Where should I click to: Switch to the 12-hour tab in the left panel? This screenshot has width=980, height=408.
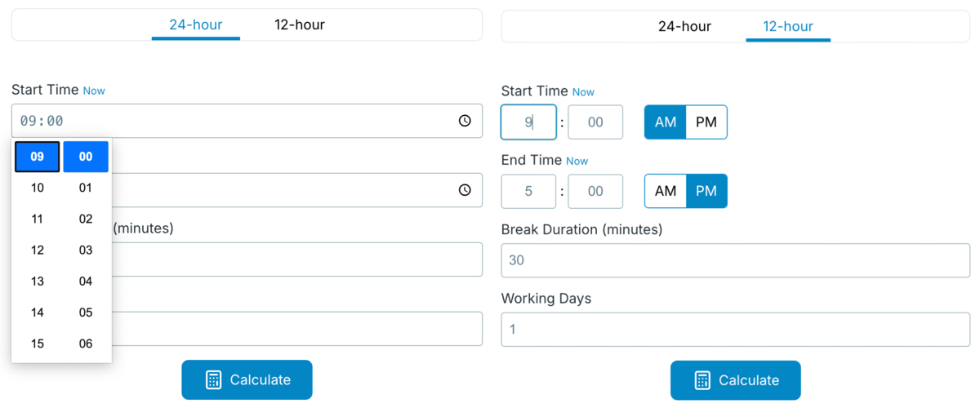pos(300,25)
